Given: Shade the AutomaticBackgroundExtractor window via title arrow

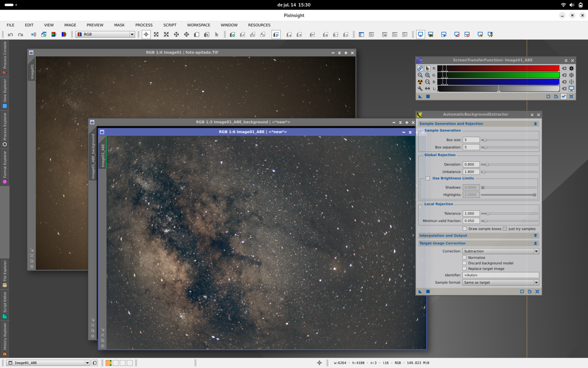Looking at the screenshot, I should (x=532, y=115).
